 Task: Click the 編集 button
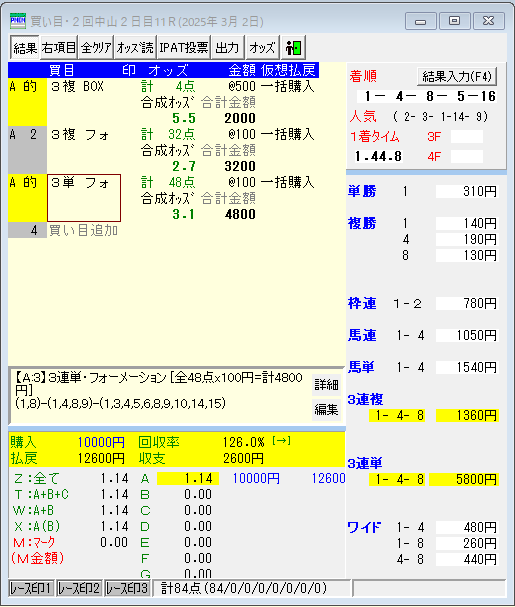click(326, 410)
